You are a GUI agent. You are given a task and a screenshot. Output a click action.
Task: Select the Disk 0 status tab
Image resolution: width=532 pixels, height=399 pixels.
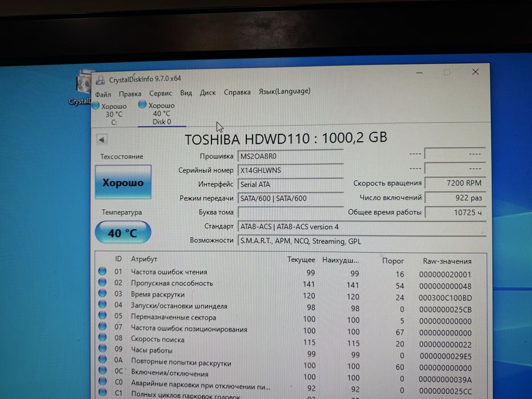coord(161,113)
